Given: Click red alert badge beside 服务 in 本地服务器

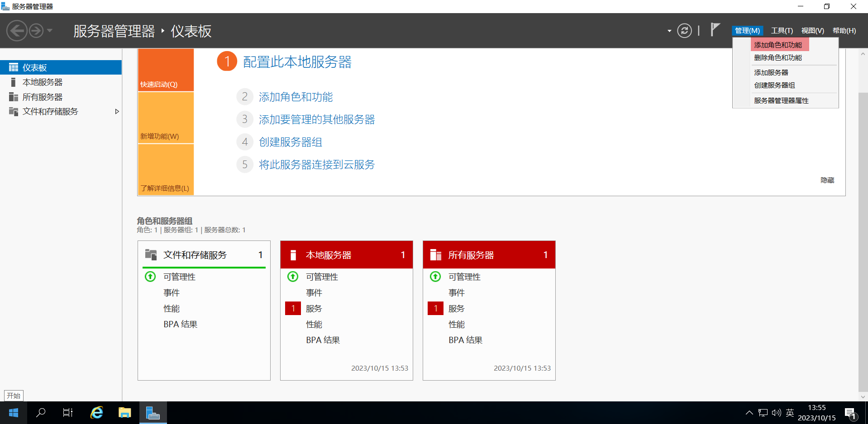Looking at the screenshot, I should click(293, 308).
